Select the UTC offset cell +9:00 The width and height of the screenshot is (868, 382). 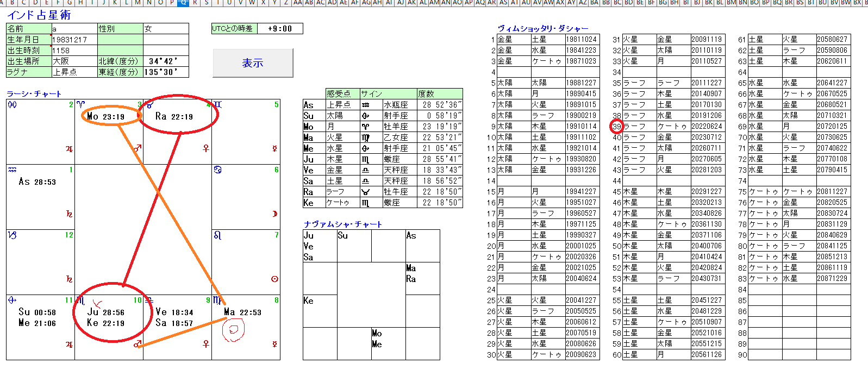279,29
